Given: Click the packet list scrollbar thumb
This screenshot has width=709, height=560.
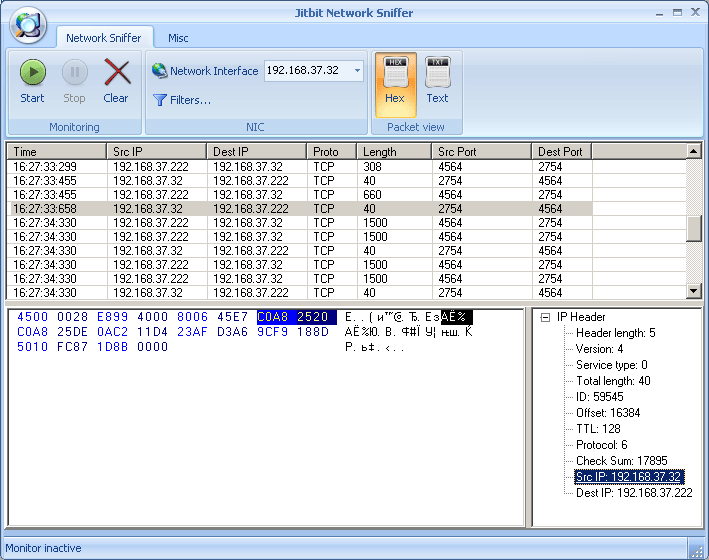Looking at the screenshot, I should pyautogui.click(x=694, y=229).
